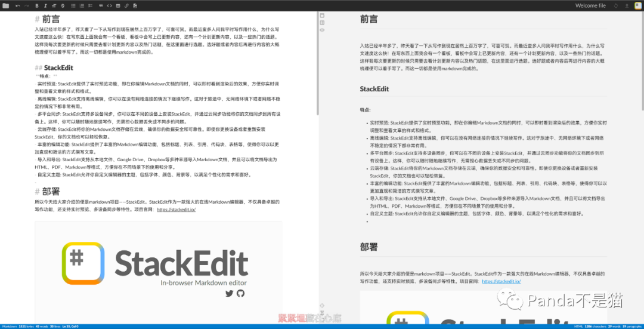This screenshot has height=329, width=644.
Task: Click the '实时预览' bullet in preview list
Action: click(x=488, y=126)
